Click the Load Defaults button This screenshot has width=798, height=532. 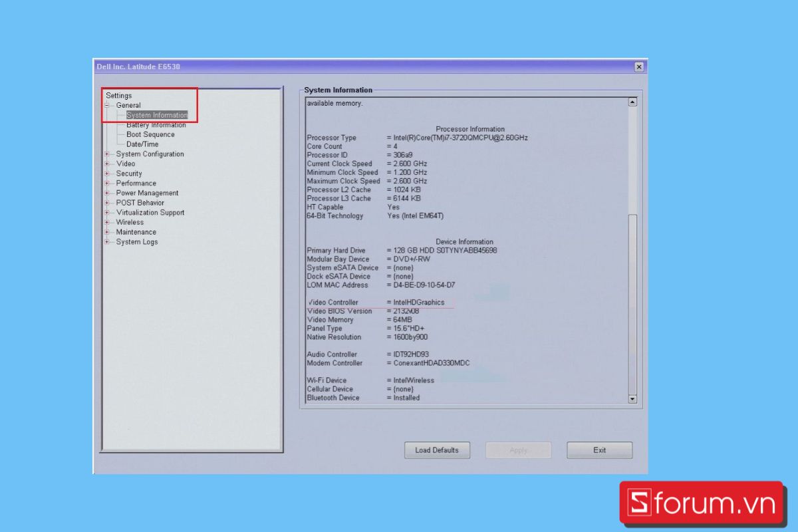(437, 450)
